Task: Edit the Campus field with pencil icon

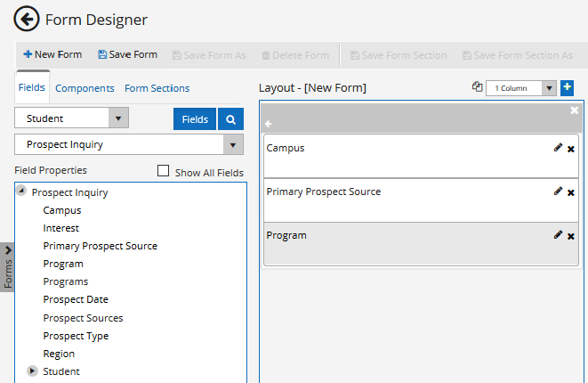Action: [558, 148]
